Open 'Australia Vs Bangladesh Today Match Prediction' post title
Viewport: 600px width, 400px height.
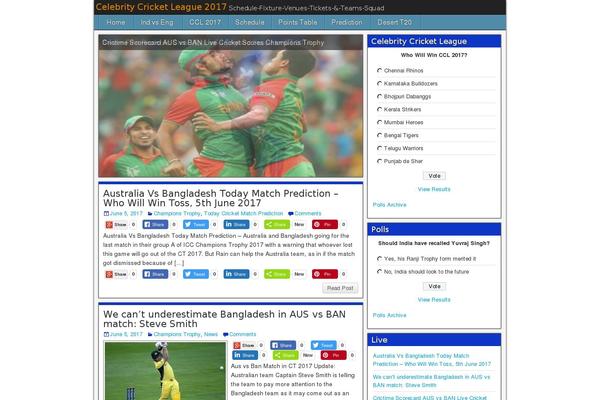[x=220, y=198]
